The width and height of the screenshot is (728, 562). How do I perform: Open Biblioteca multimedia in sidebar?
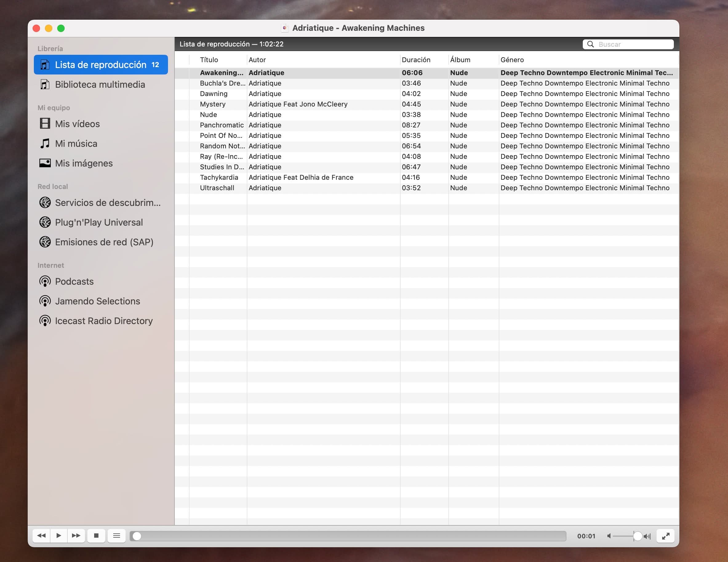pos(101,84)
